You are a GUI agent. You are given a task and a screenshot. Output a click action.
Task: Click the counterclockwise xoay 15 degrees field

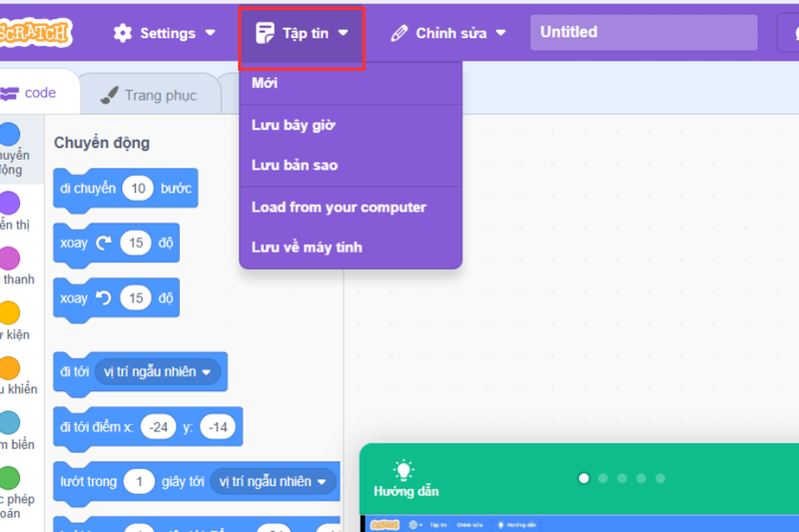(x=136, y=297)
